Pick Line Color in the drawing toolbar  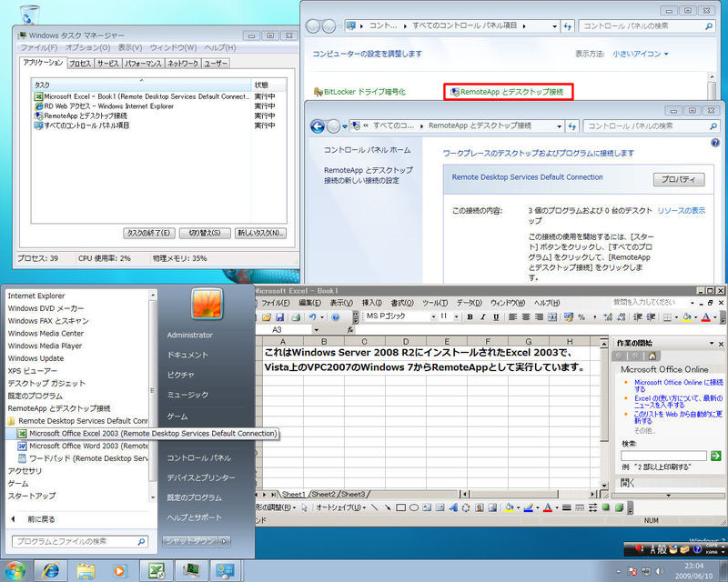click(528, 507)
